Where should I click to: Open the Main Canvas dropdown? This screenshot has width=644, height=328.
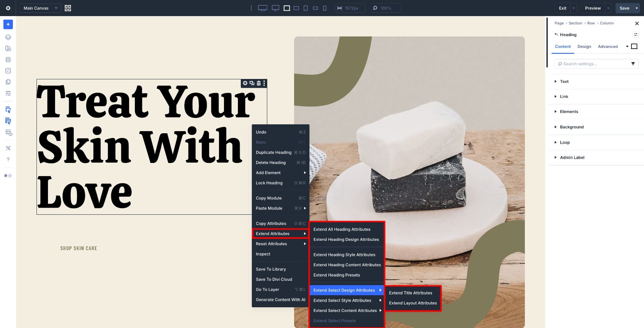click(40, 8)
